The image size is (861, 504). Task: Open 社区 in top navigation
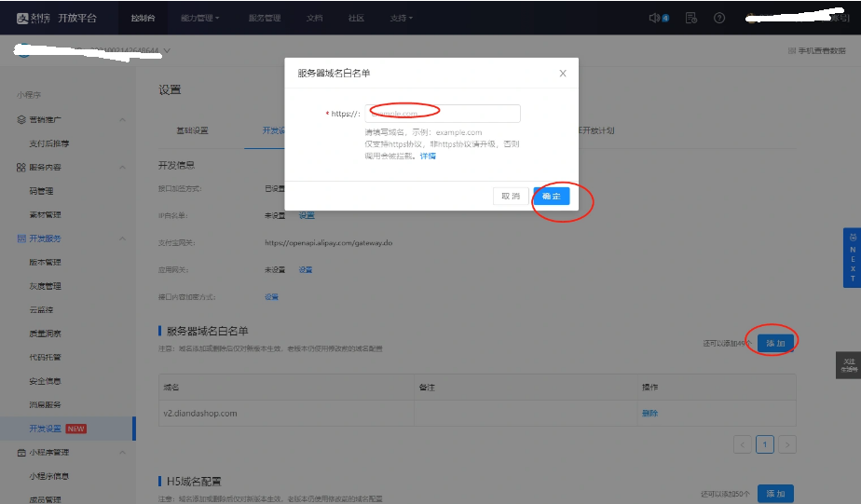356,18
